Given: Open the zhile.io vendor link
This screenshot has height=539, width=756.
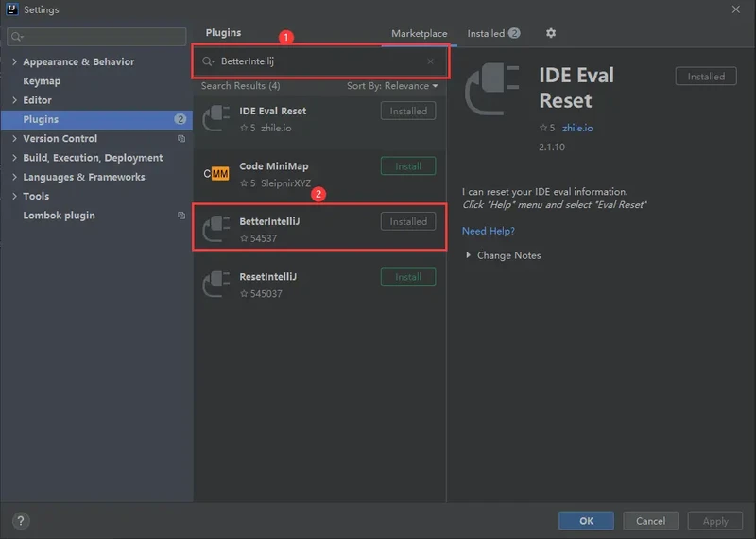Looking at the screenshot, I should [x=576, y=128].
